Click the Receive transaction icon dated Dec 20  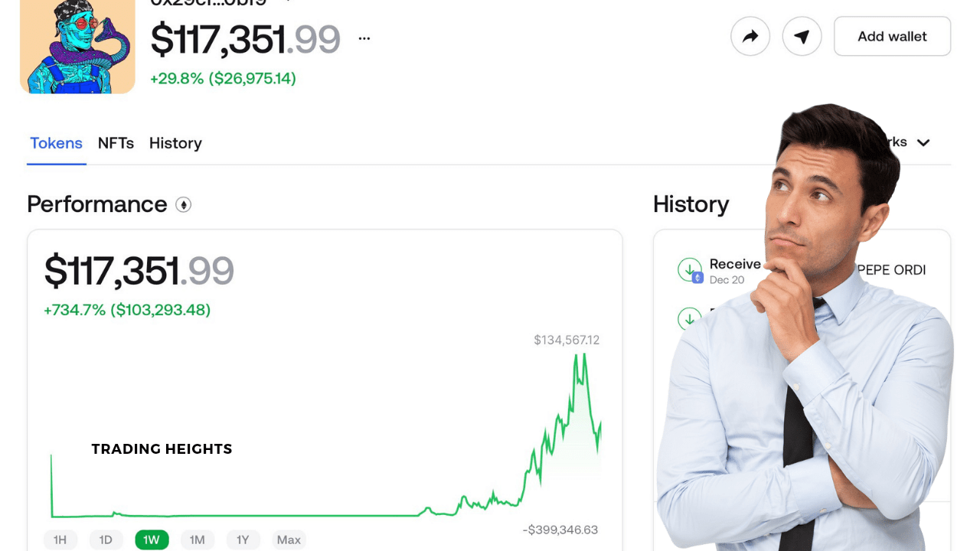(x=691, y=269)
